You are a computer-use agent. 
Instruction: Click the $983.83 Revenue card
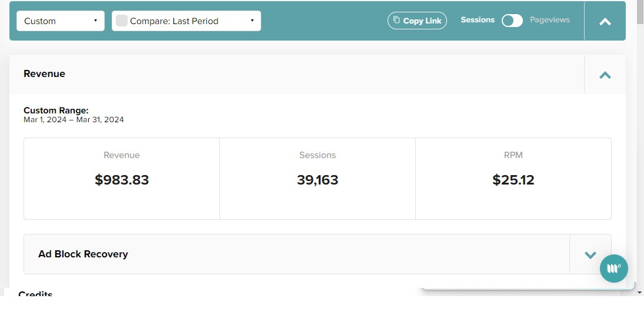(x=122, y=179)
